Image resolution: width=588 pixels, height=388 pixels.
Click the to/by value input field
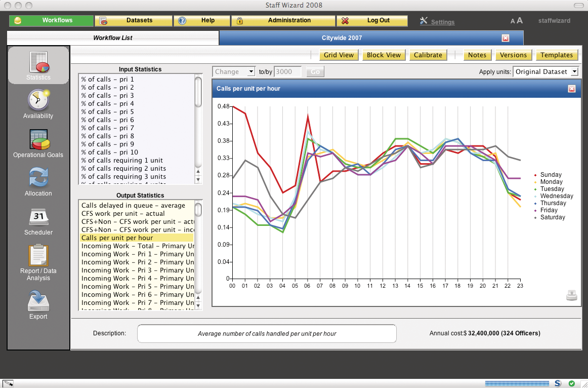pyautogui.click(x=288, y=72)
